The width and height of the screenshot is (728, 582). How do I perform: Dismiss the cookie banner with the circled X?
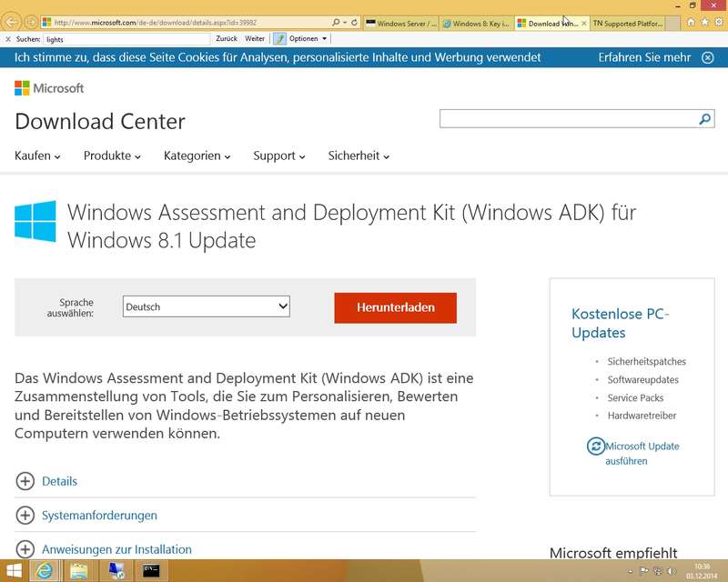[x=708, y=57]
